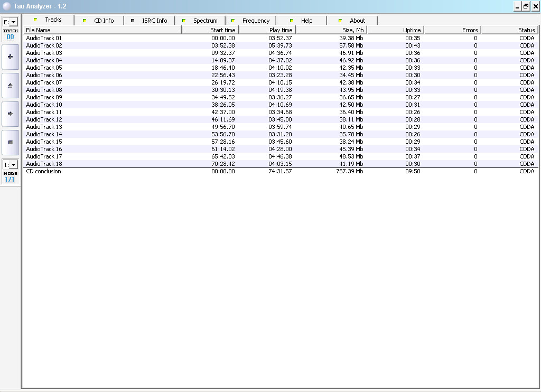
Task: Click the 46.91 Mb size cell
Action: click(x=351, y=53)
